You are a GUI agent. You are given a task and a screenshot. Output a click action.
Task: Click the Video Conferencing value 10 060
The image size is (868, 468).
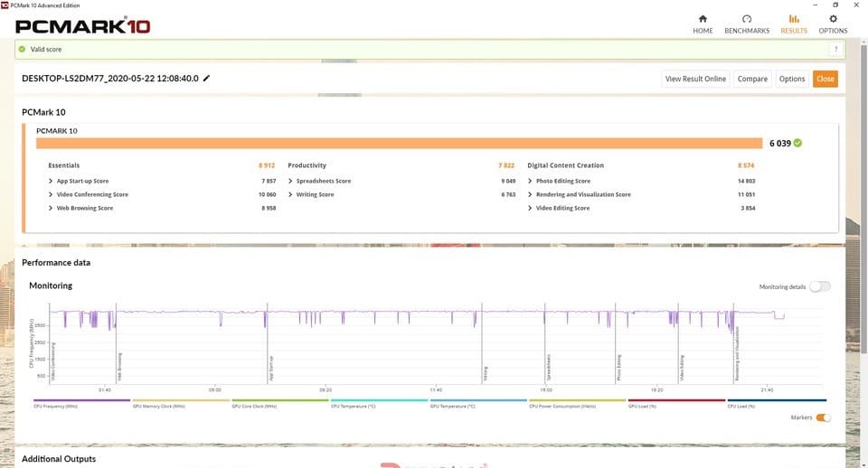point(267,195)
